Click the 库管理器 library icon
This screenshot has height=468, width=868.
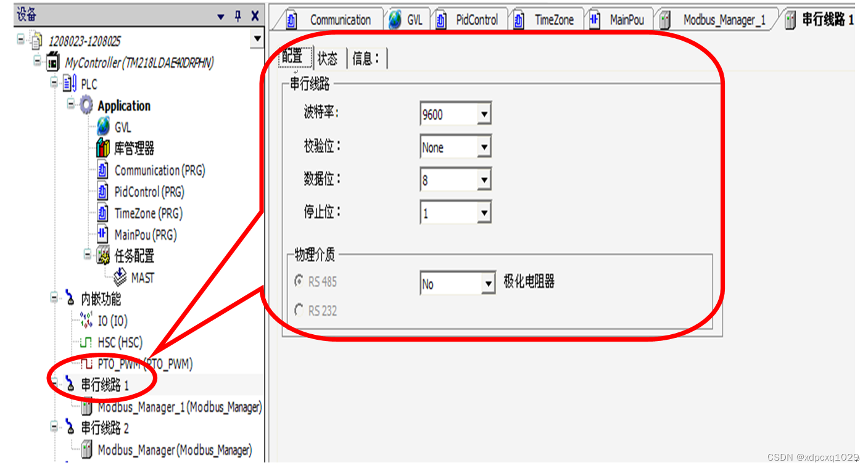[103, 148]
